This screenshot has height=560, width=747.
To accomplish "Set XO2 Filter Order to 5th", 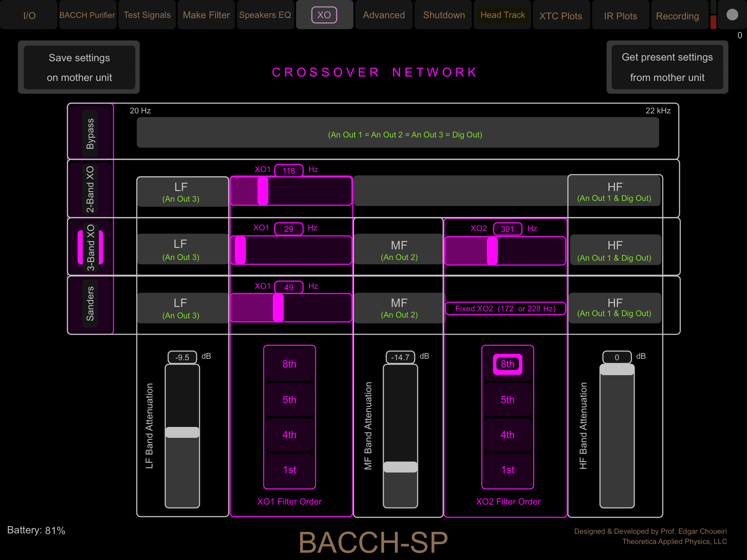I will [508, 400].
